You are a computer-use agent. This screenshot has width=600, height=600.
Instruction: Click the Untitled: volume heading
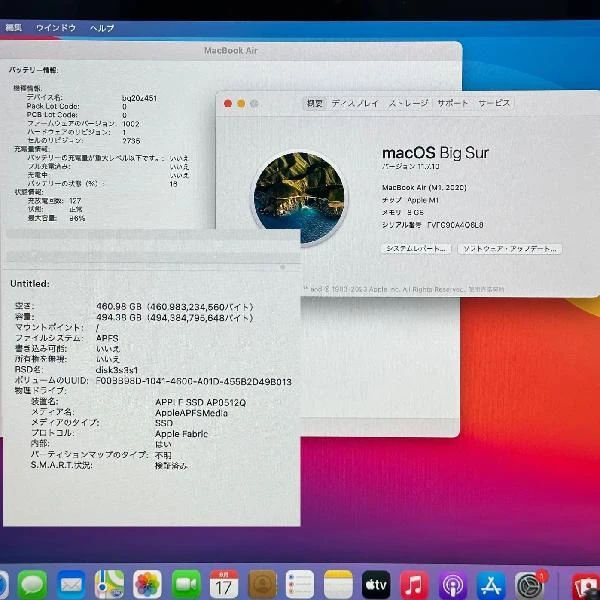point(30,284)
